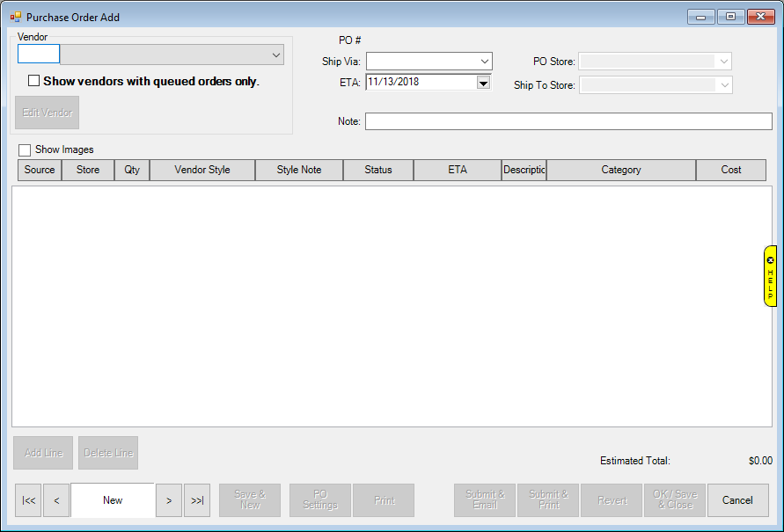
Task: Expand the Vendor dropdown list
Action: (276, 55)
